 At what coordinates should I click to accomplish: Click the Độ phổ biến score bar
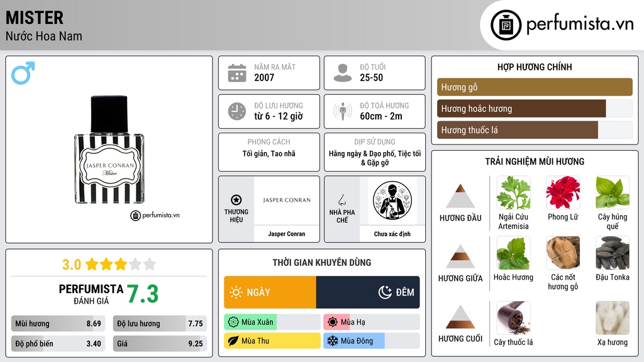click(58, 344)
